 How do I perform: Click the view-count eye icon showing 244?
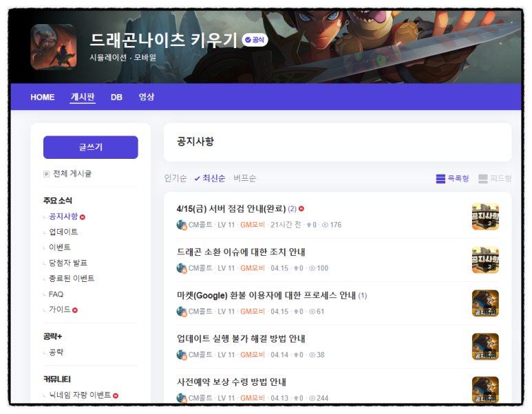[312, 398]
